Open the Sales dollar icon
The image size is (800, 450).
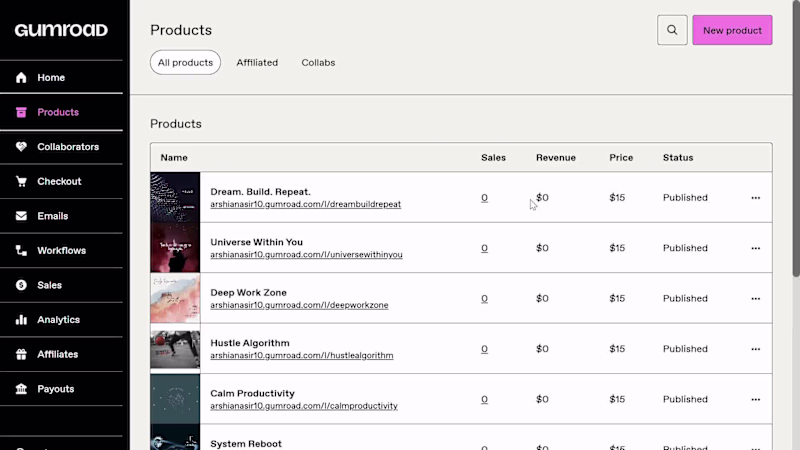(x=21, y=285)
